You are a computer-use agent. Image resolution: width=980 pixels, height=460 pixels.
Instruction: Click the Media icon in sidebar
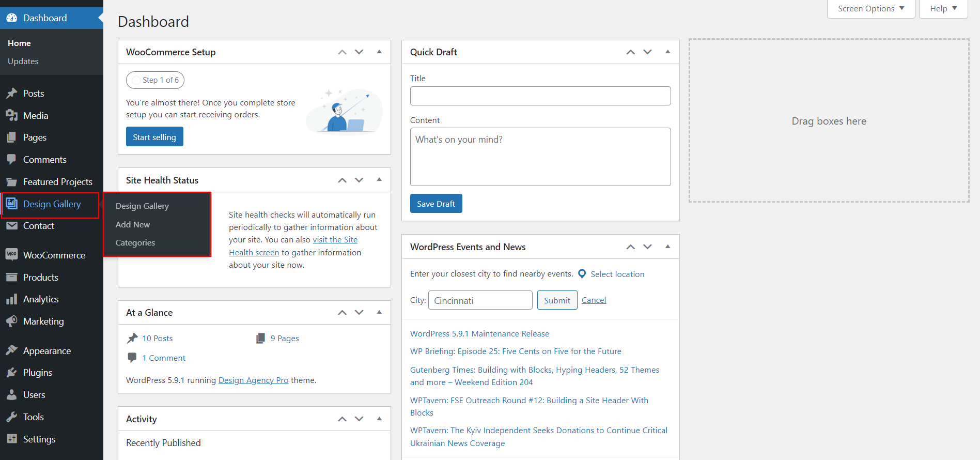pos(11,116)
